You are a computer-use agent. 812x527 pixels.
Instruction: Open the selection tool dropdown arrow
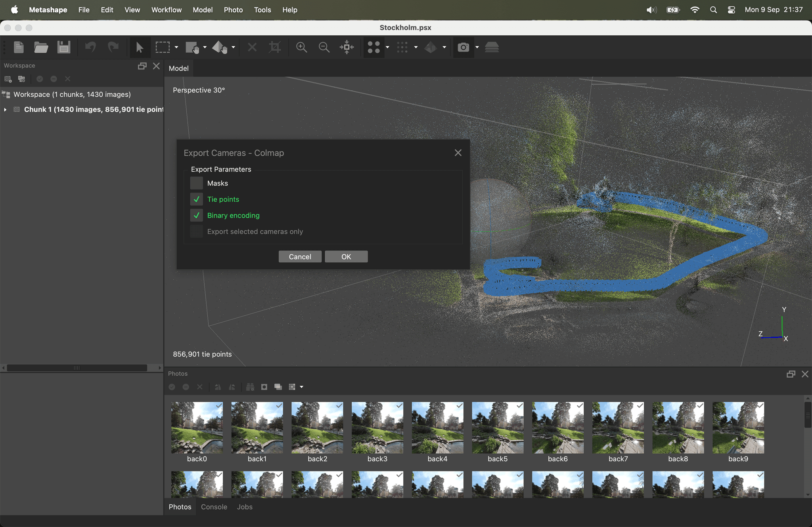(x=176, y=47)
